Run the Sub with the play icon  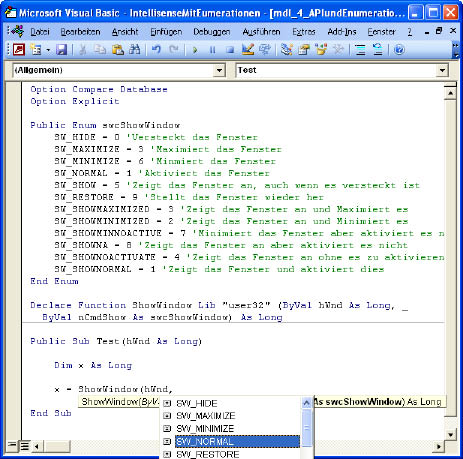(x=195, y=50)
